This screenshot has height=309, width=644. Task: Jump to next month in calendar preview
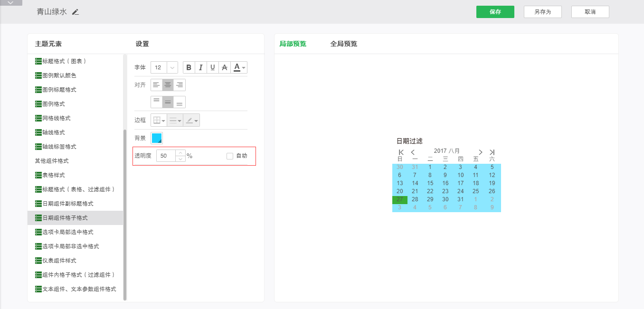480,152
